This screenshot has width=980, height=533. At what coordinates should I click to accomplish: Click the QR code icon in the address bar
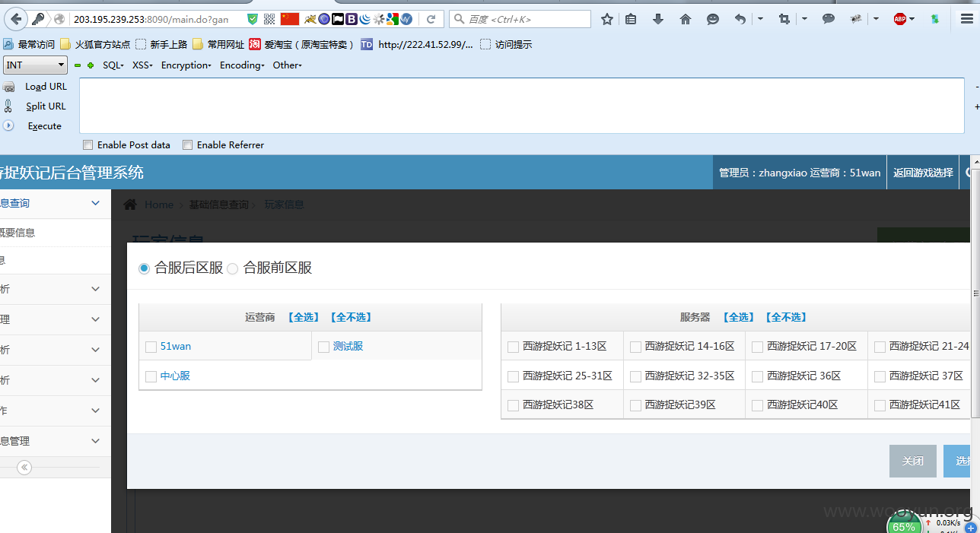pyautogui.click(x=269, y=19)
